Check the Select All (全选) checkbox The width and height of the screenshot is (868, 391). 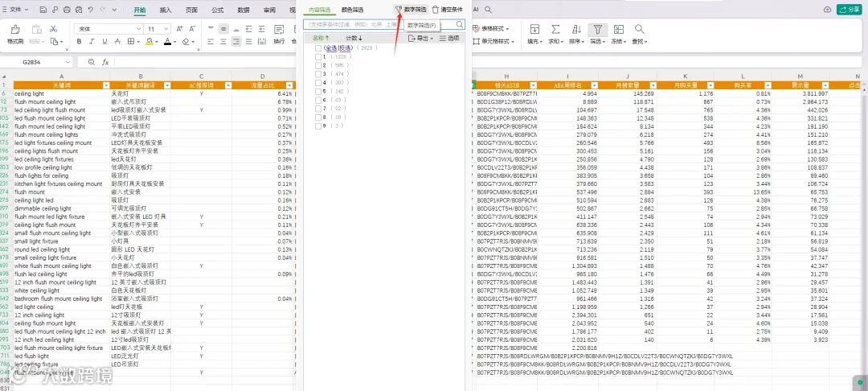point(317,48)
